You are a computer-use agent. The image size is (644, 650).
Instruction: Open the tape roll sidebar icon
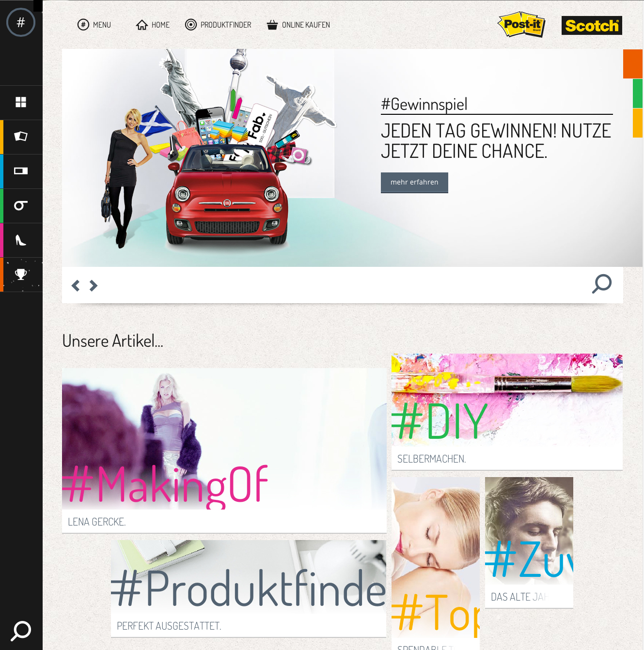click(21, 205)
